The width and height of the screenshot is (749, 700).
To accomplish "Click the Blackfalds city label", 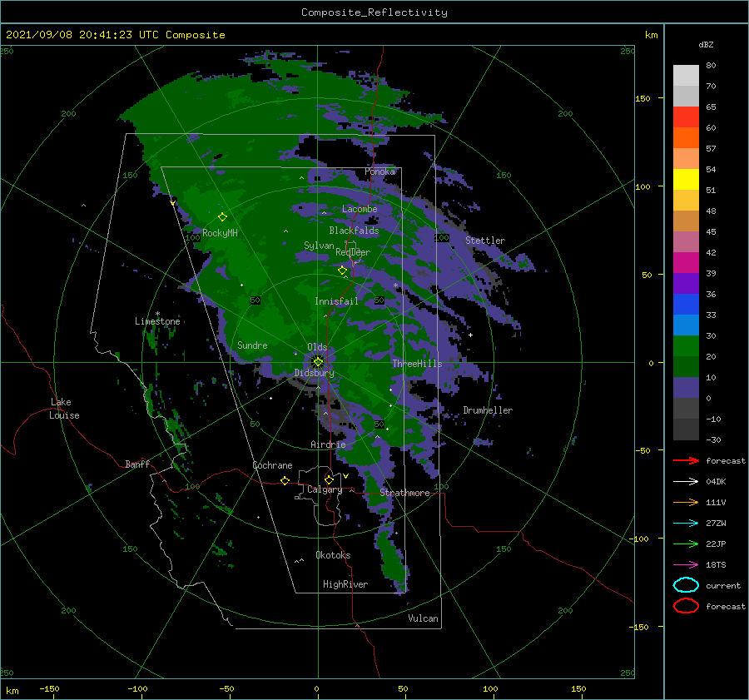I will (354, 231).
